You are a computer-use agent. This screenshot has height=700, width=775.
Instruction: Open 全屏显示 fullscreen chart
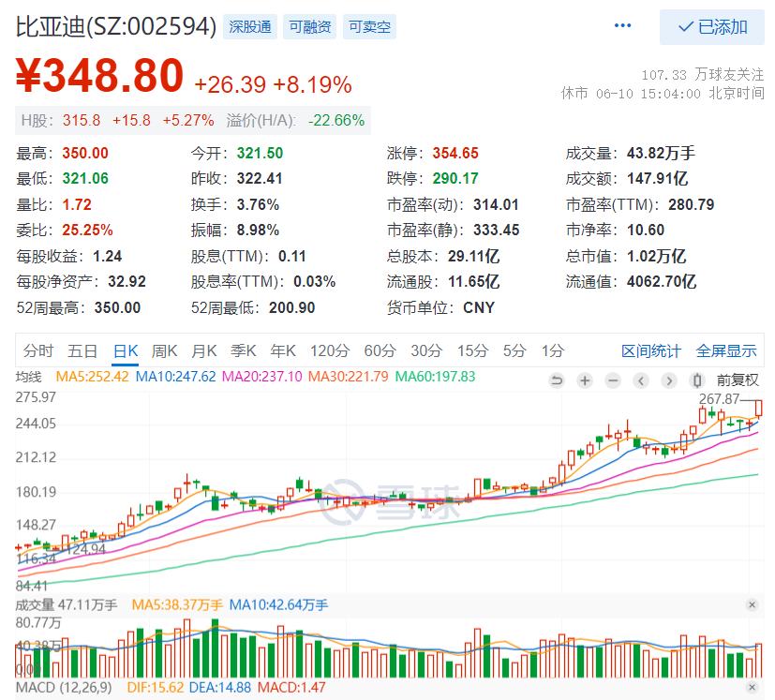tap(726, 351)
